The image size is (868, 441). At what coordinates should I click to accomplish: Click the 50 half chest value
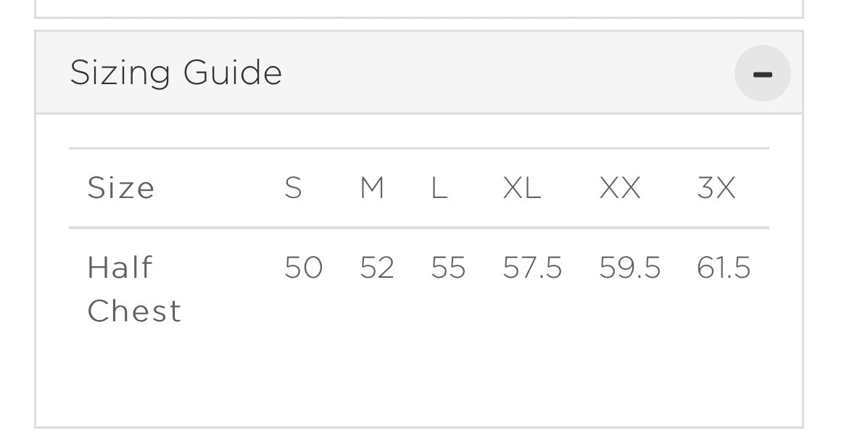point(303,268)
